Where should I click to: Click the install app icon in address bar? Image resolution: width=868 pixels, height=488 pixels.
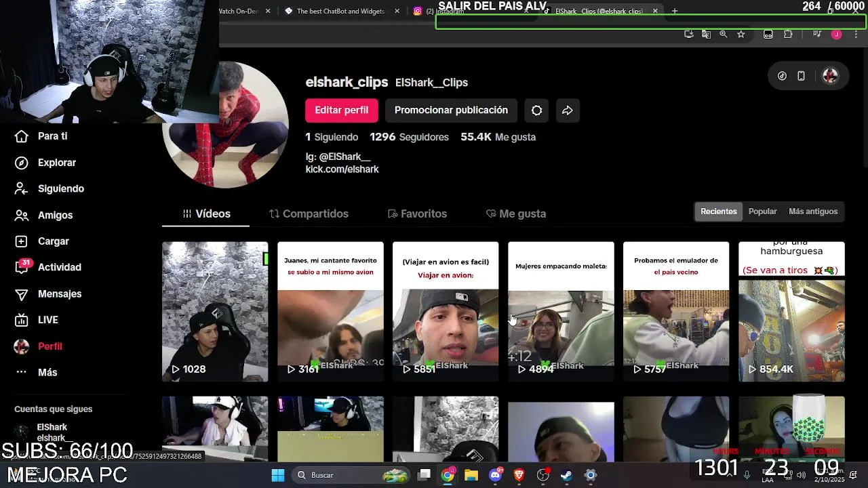click(689, 34)
